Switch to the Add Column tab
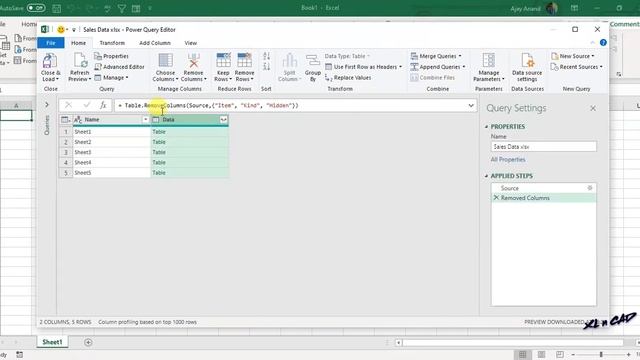This screenshot has height=360, width=640. [155, 43]
